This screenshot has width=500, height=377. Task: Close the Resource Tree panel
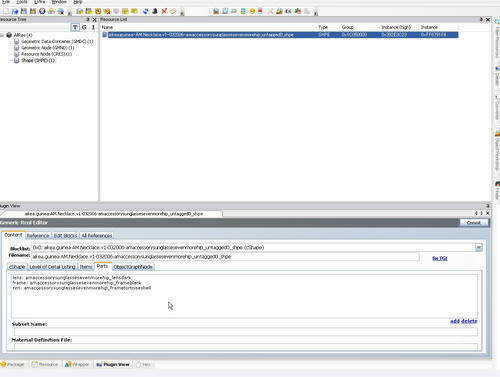[x=94, y=20]
